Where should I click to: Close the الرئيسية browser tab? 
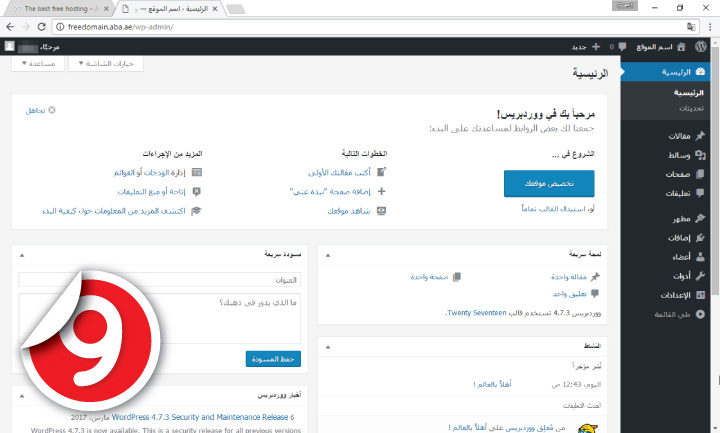[214, 9]
